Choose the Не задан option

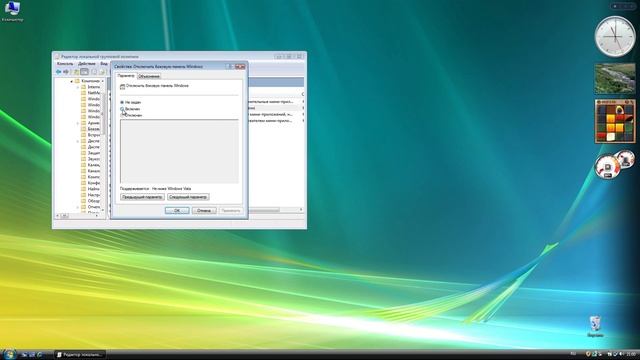coord(122,102)
